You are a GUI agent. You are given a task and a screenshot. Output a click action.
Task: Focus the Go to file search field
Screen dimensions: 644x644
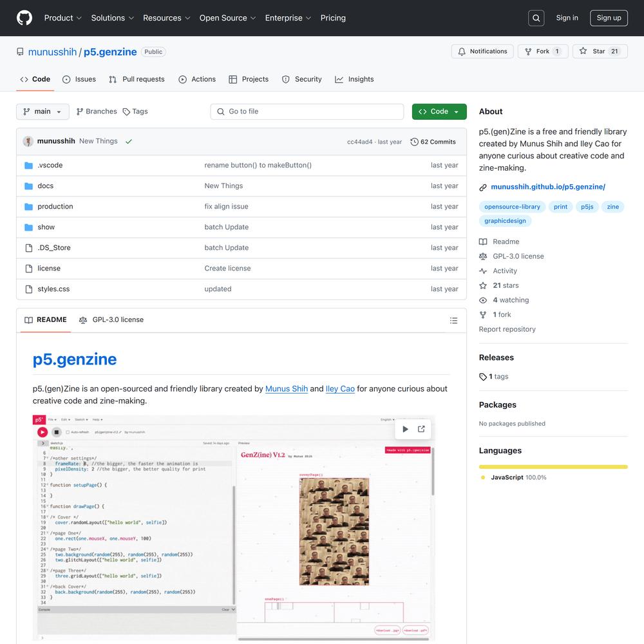click(x=307, y=111)
